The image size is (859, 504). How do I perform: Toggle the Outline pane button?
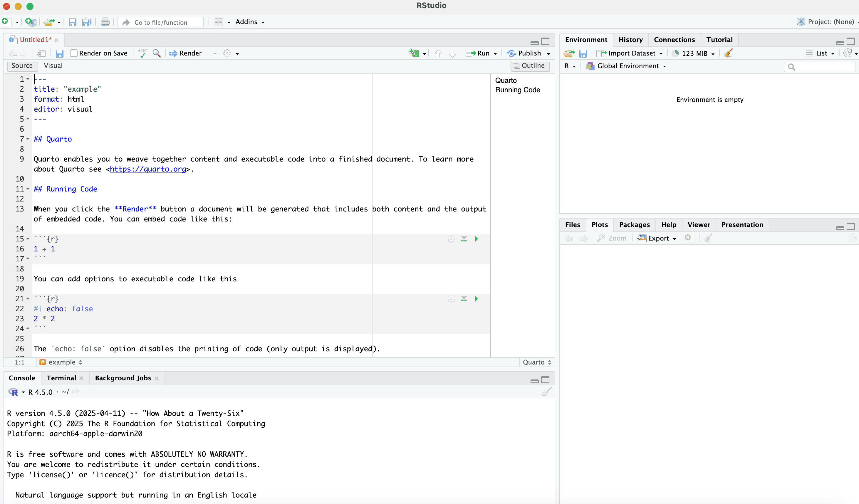coord(529,65)
